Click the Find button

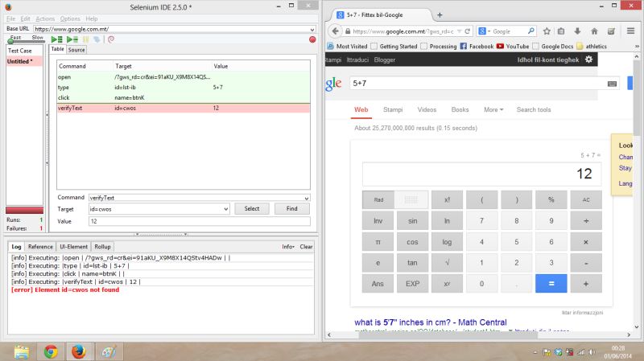coord(292,209)
